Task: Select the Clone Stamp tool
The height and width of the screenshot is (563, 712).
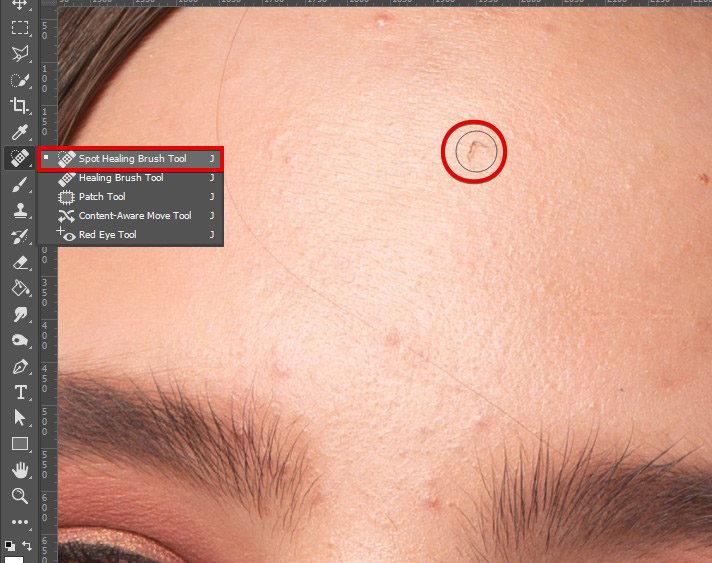Action: coord(19,210)
